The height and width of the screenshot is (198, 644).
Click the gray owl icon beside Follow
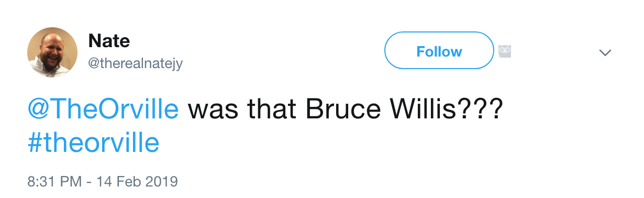pyautogui.click(x=505, y=51)
